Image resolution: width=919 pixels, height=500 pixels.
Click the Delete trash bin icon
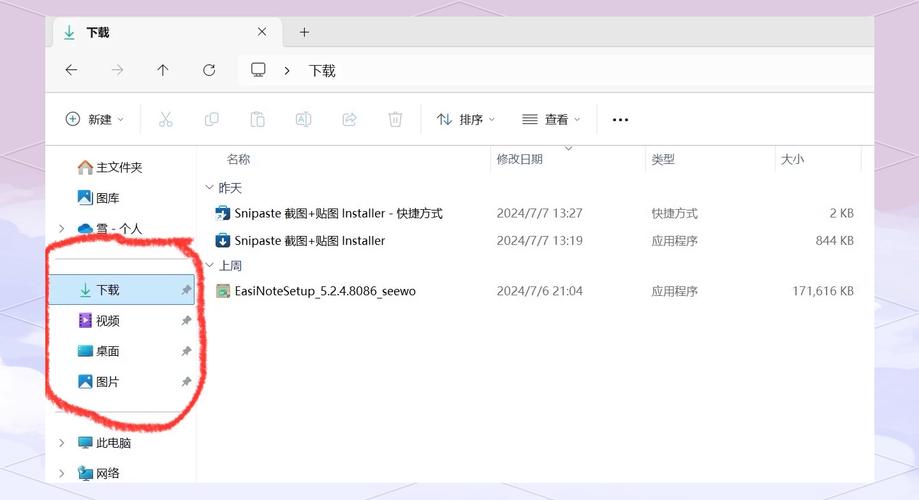point(395,119)
